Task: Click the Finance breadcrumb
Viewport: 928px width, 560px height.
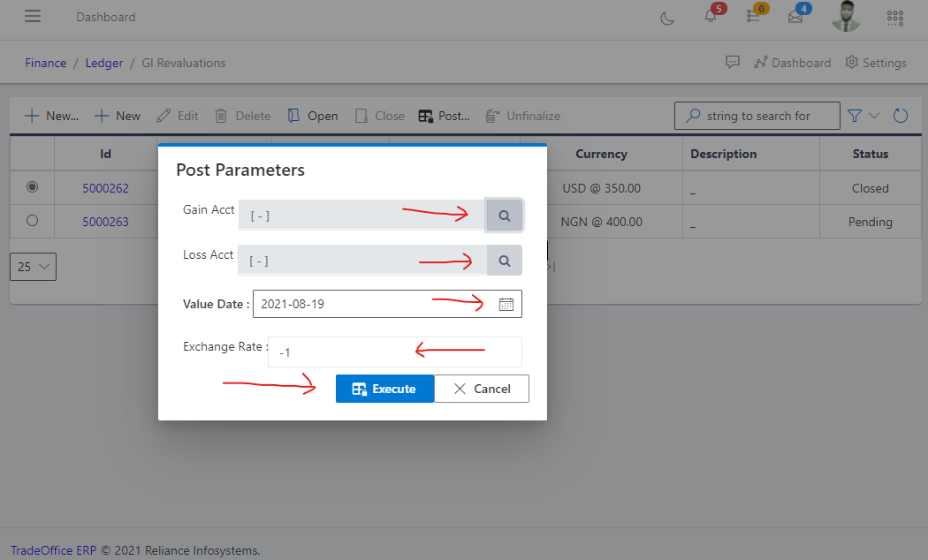Action: pyautogui.click(x=45, y=63)
